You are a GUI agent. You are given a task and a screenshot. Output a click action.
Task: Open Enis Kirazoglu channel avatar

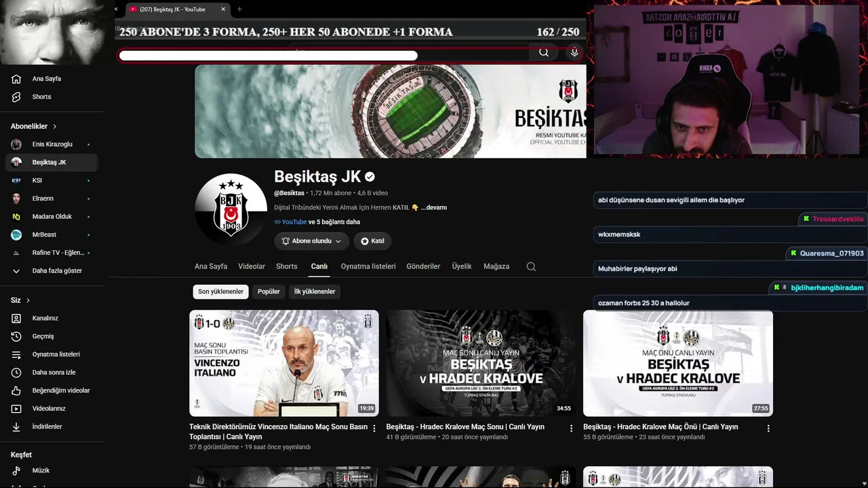click(16, 144)
